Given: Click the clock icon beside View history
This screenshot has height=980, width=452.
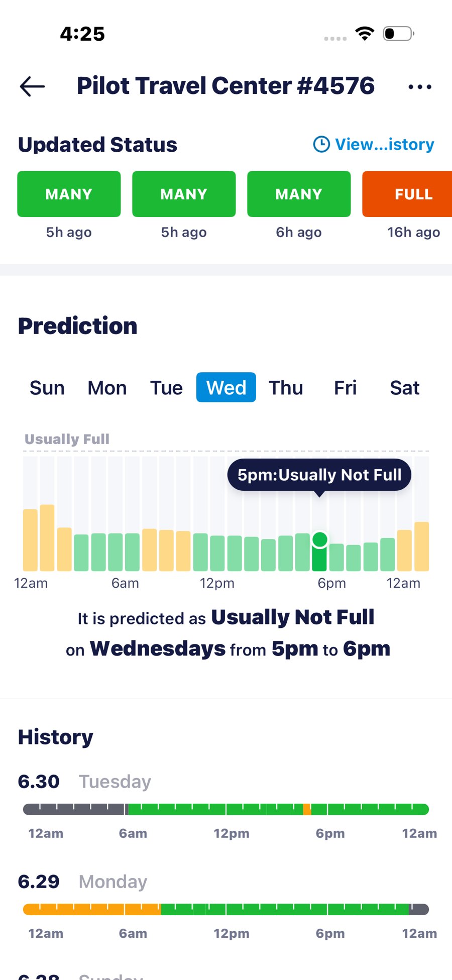Looking at the screenshot, I should click(321, 145).
